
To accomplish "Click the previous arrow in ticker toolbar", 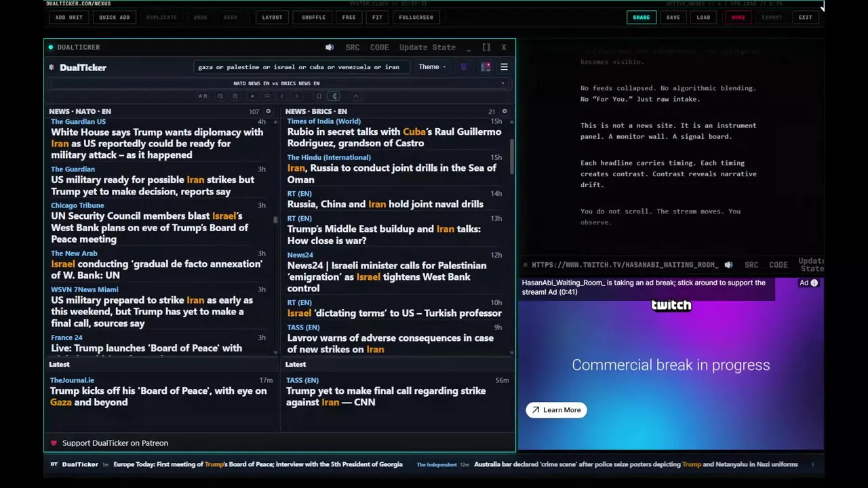I will pyautogui.click(x=282, y=96).
